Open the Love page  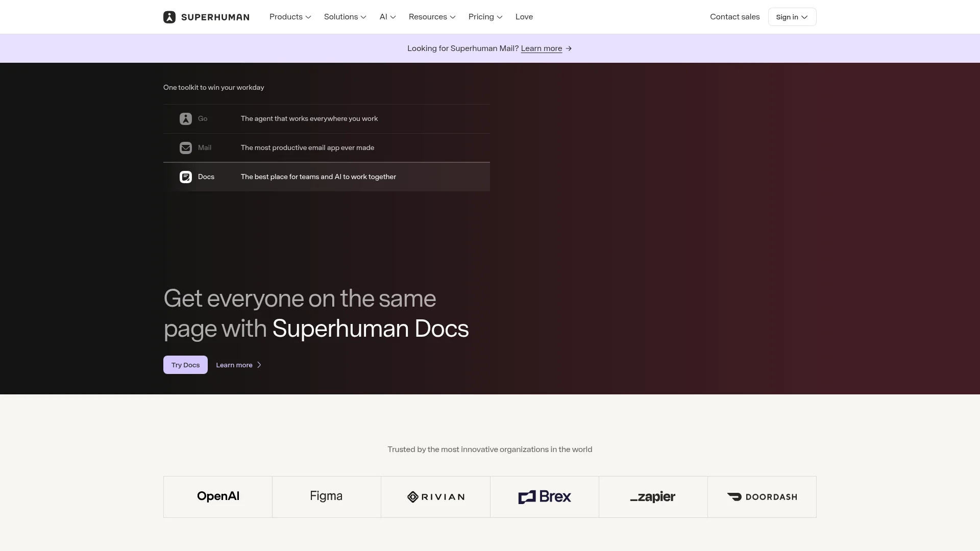[524, 17]
